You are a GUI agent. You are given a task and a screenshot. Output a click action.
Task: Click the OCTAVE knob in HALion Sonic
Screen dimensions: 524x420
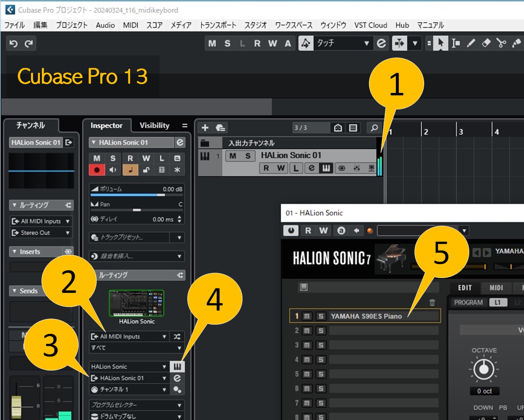pos(484,369)
